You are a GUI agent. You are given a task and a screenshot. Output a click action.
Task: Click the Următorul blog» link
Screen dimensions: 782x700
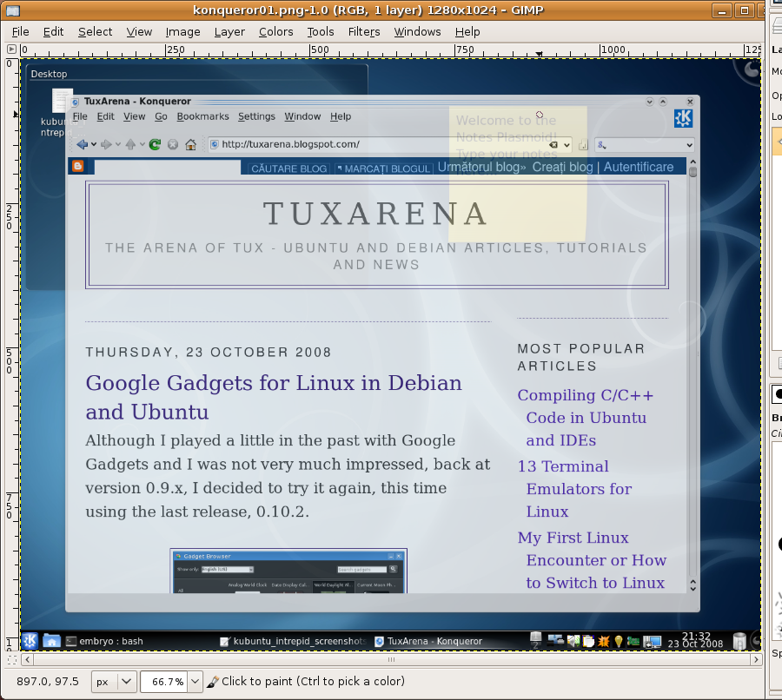click(481, 167)
